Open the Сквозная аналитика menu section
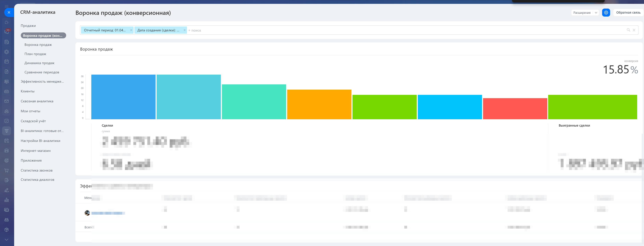The height and width of the screenshot is (246, 644). coord(37,101)
